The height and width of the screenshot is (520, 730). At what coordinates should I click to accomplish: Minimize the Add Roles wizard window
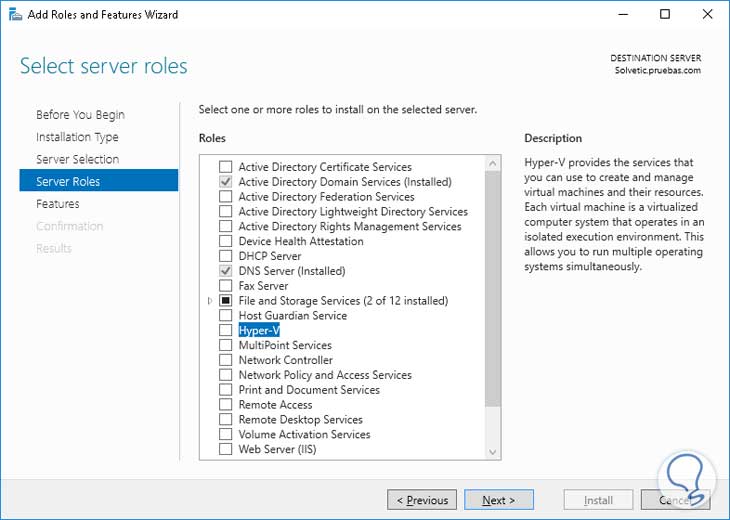(x=621, y=14)
